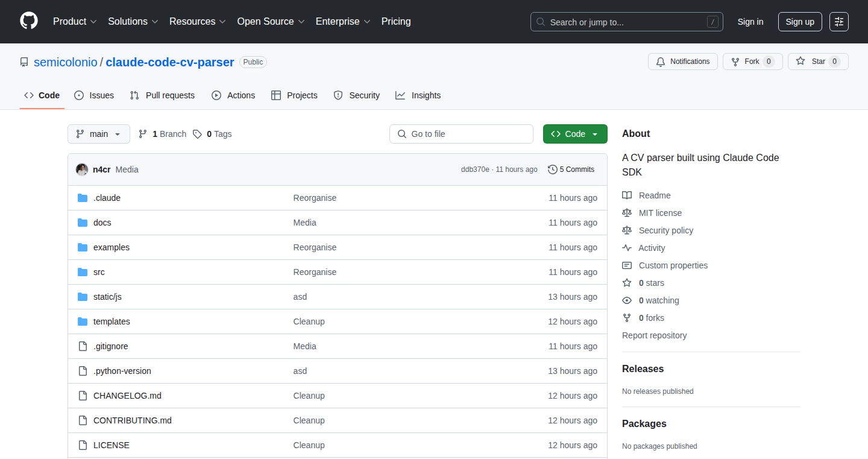Open the main branch selector dropdown
The width and height of the screenshot is (868, 459).
[x=99, y=134]
